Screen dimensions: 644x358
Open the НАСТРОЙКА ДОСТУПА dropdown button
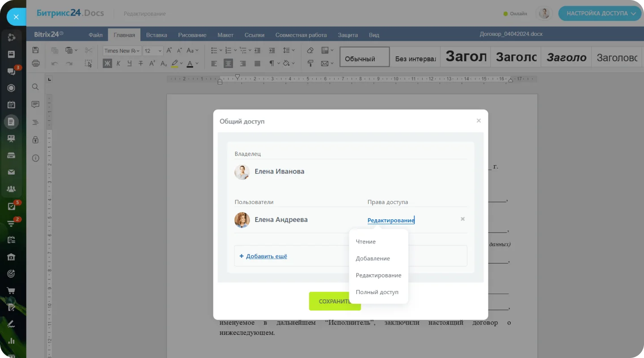[x=601, y=13]
